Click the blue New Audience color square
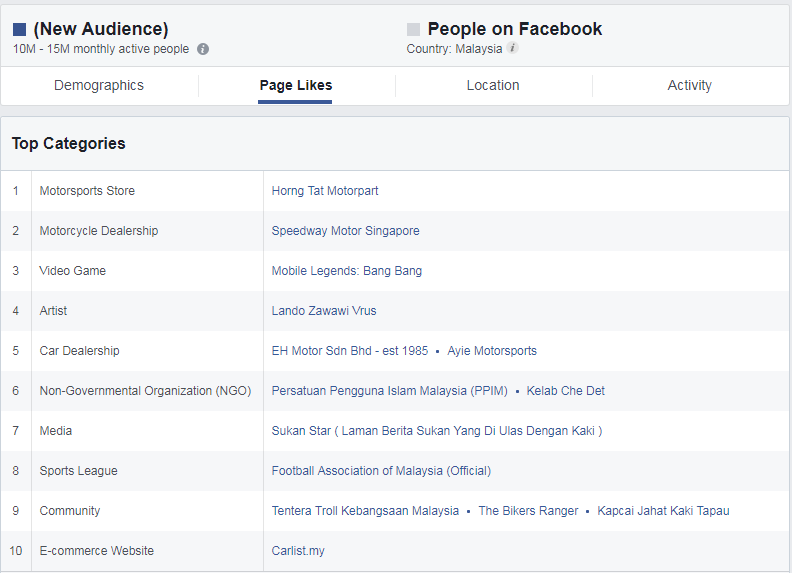Image resolution: width=792 pixels, height=573 pixels. coord(19,29)
